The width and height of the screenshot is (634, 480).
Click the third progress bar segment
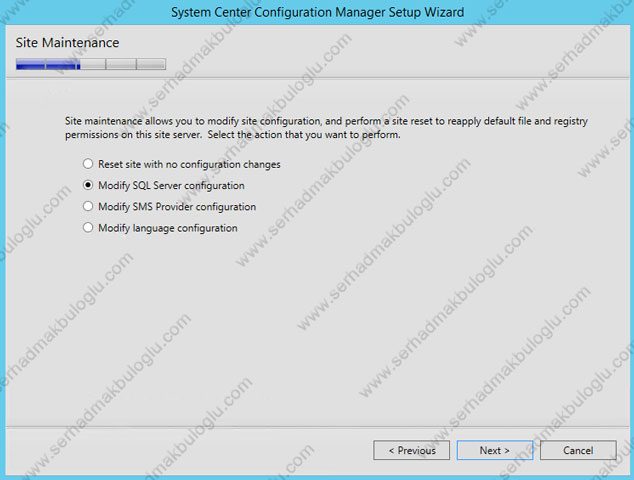tap(92, 65)
